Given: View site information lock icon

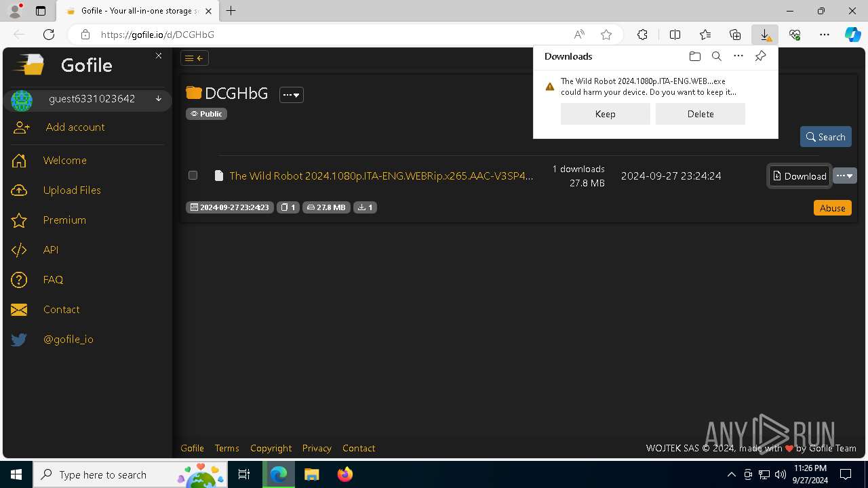Looking at the screenshot, I should (85, 35).
